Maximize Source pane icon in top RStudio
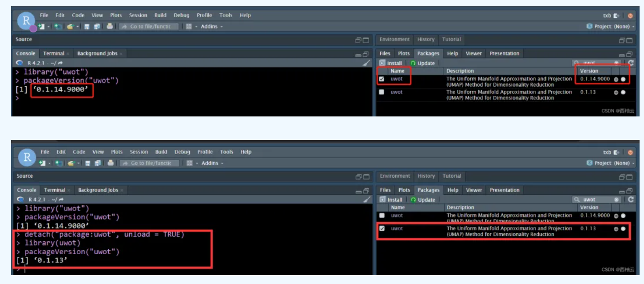The width and height of the screenshot is (644, 284). pyautogui.click(x=366, y=40)
